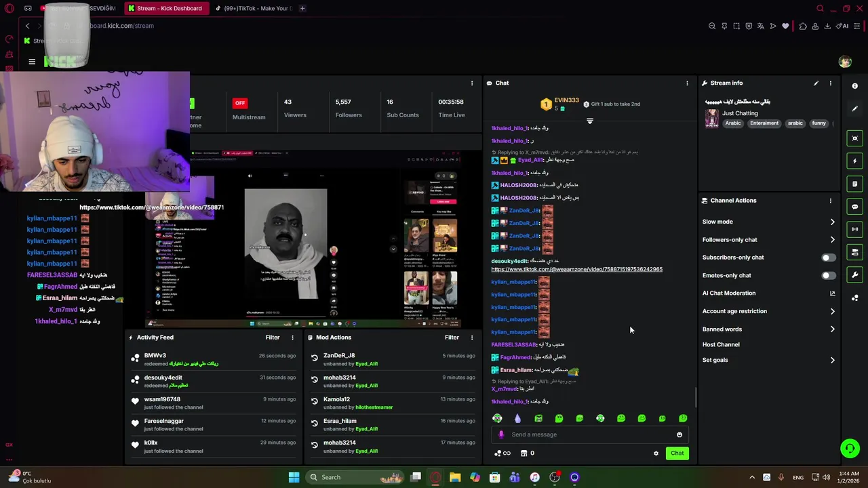
Task: Click the green Chat send button
Action: click(x=677, y=453)
